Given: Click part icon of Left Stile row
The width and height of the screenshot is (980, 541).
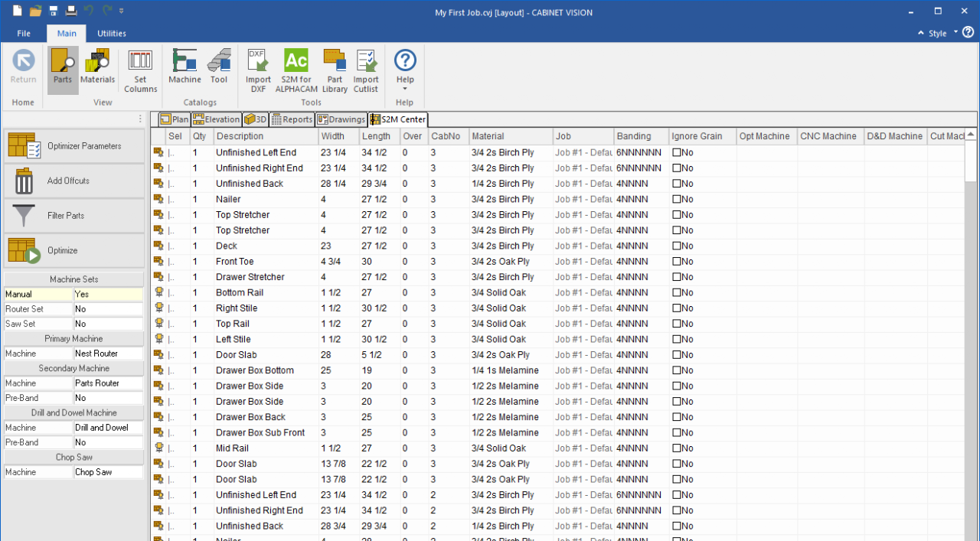Looking at the screenshot, I should [158, 339].
